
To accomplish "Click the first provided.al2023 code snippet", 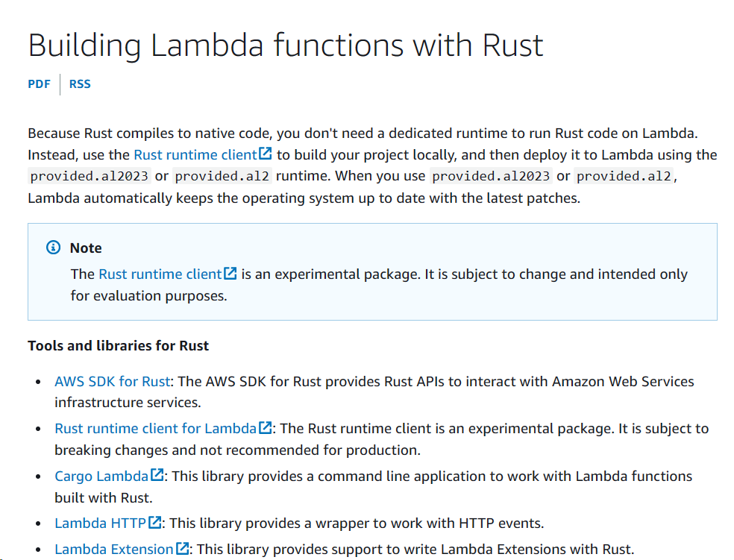I will tap(89, 177).
